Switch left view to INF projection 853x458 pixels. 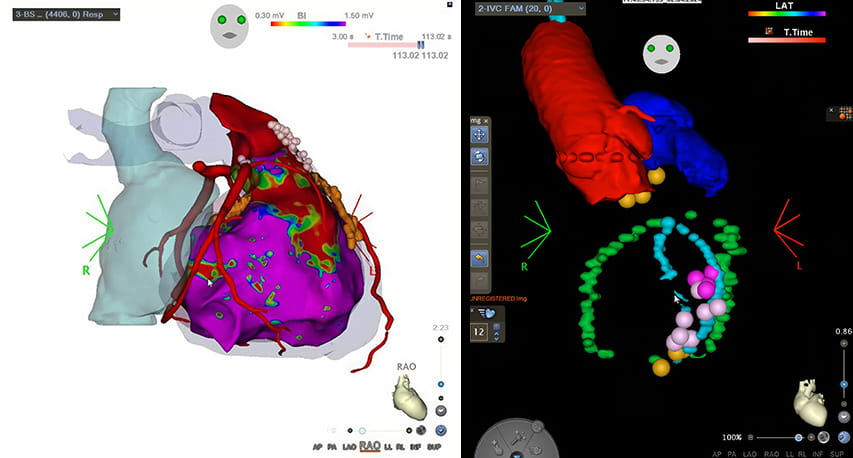pyautogui.click(x=416, y=447)
